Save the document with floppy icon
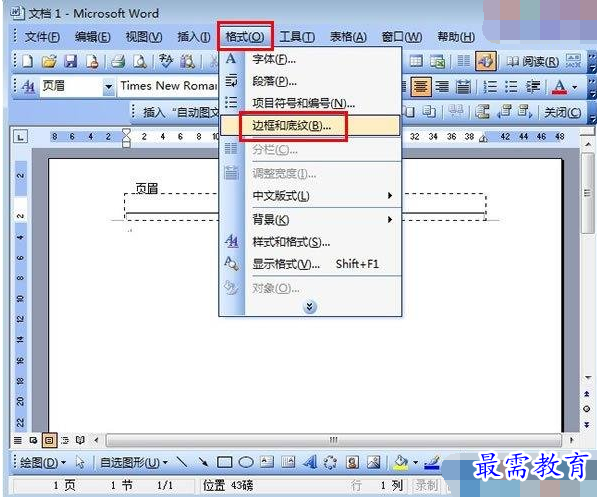 coord(71,61)
